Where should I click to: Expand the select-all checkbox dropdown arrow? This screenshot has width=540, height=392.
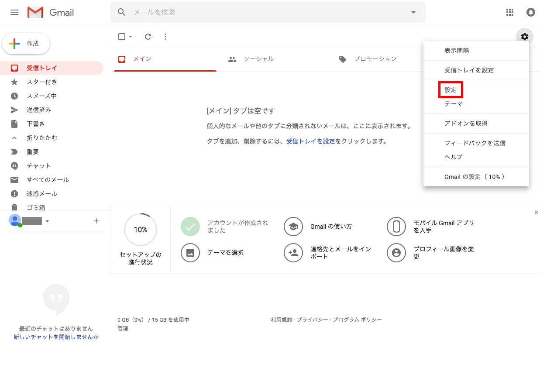click(x=131, y=37)
